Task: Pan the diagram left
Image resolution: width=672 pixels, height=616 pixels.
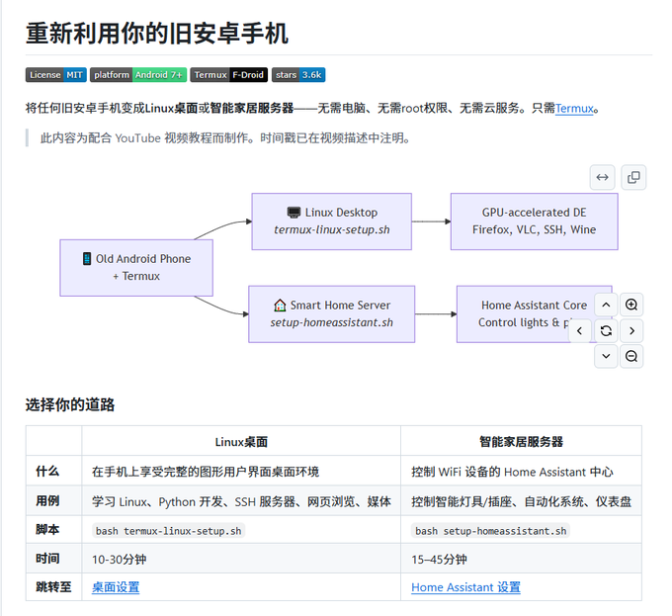Action: 580,330
